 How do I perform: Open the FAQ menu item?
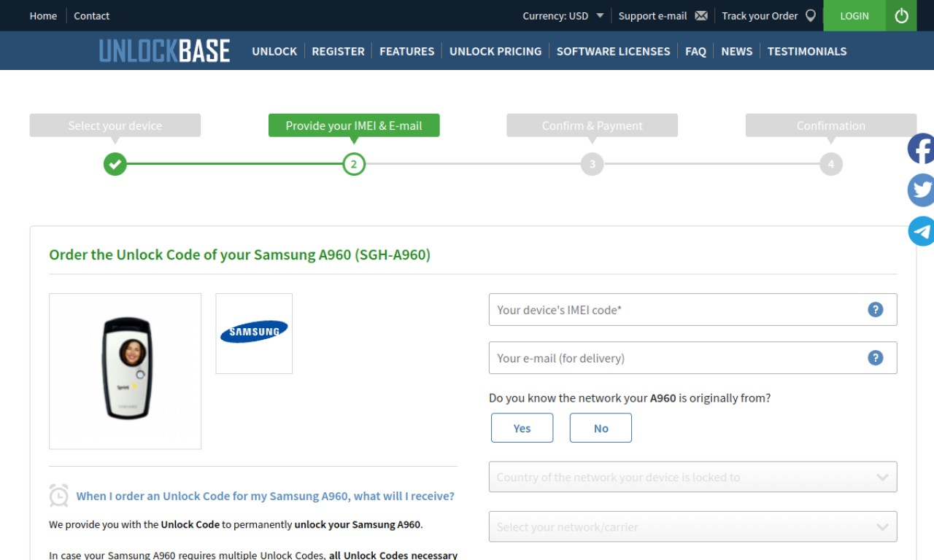tap(695, 51)
